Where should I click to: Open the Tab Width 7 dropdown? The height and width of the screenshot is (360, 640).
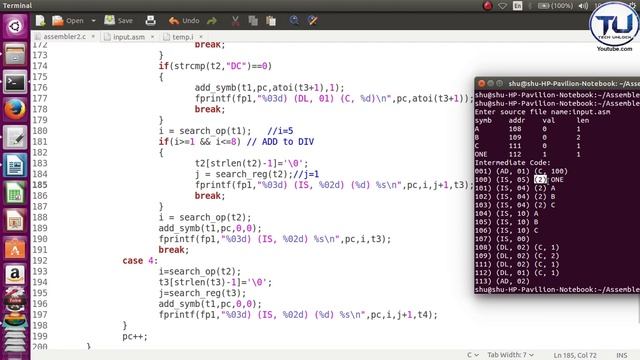(x=511, y=355)
